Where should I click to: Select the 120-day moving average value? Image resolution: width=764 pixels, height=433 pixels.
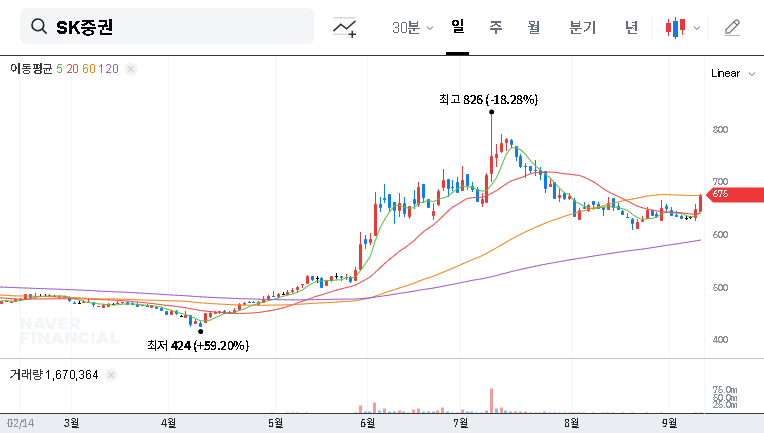pos(109,69)
